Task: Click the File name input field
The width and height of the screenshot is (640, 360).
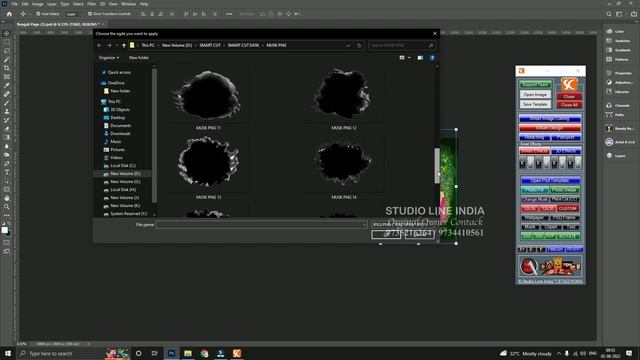Action: pyautogui.click(x=261, y=224)
